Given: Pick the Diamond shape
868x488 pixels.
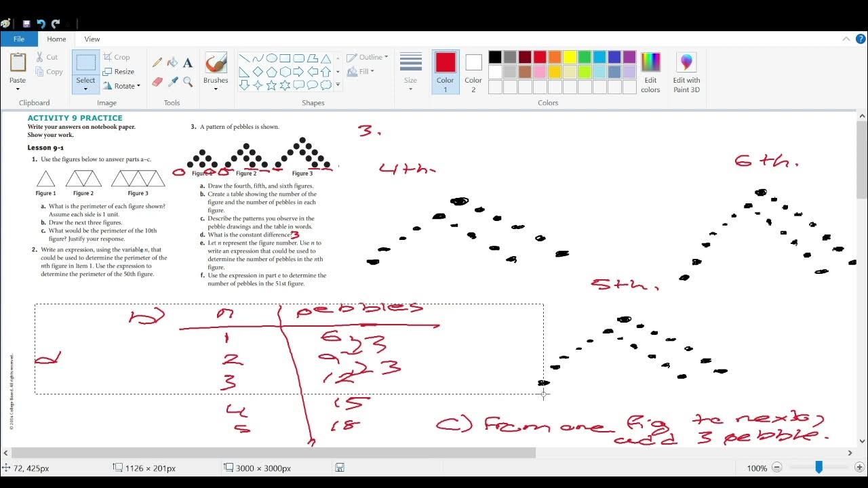Looking at the screenshot, I should (x=258, y=72).
